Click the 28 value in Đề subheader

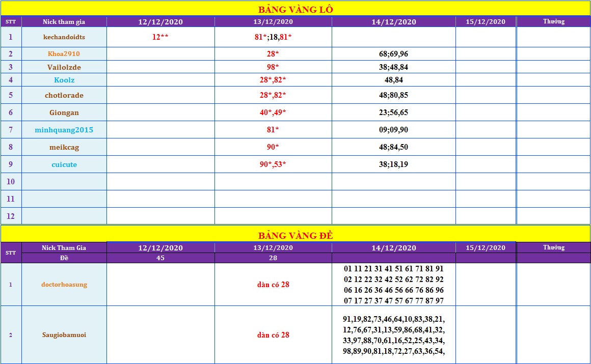pyautogui.click(x=273, y=258)
